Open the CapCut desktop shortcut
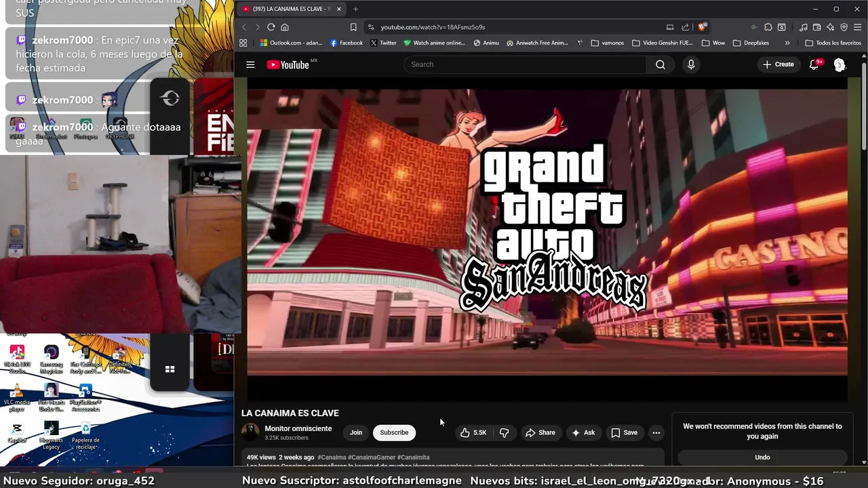 (x=17, y=432)
